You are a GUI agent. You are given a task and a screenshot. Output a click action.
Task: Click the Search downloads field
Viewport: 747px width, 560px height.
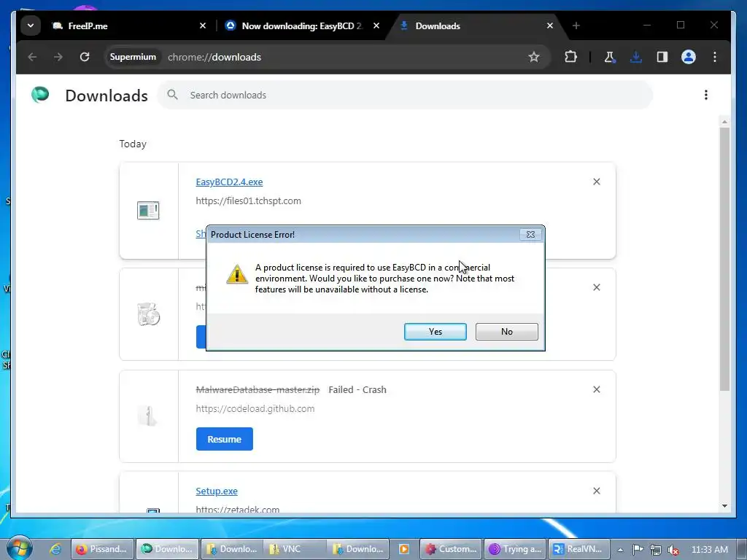405,96
